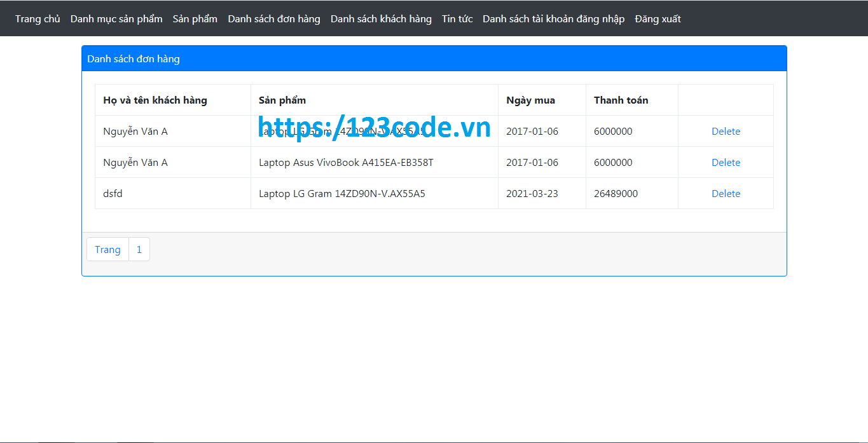Delete the Laptop Asus VivoBook order
This screenshot has height=443, width=868.
pos(726,162)
